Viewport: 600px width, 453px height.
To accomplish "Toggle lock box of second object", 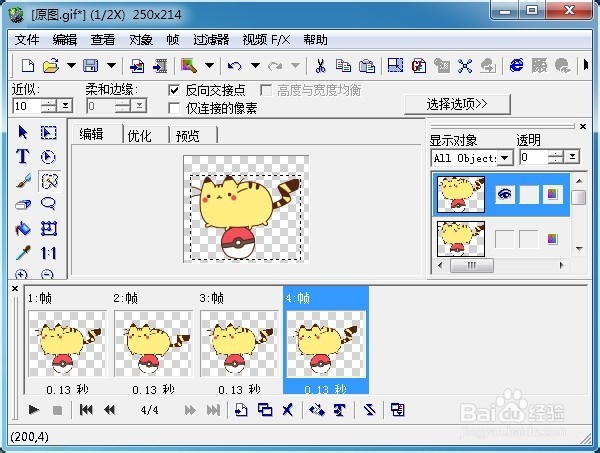I will [529, 239].
